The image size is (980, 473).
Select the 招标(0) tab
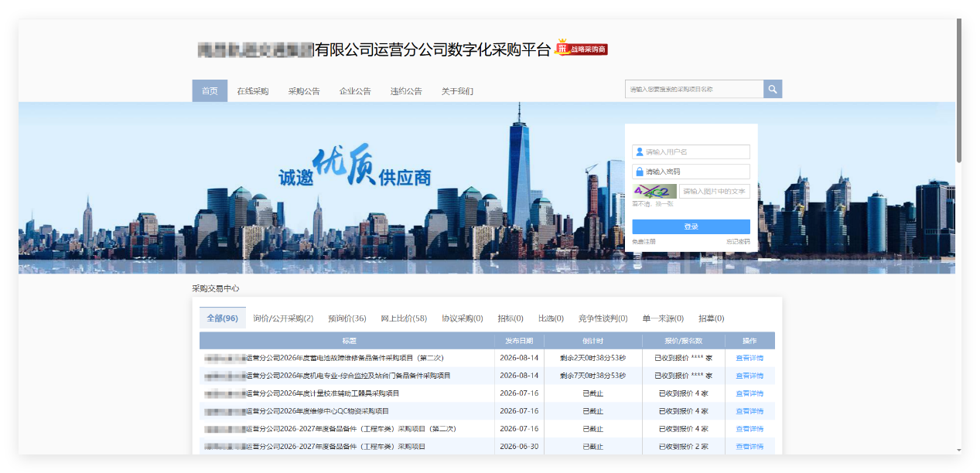pyautogui.click(x=510, y=318)
